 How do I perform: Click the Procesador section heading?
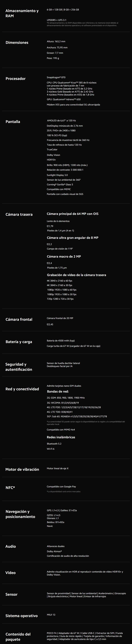point(16,78)
